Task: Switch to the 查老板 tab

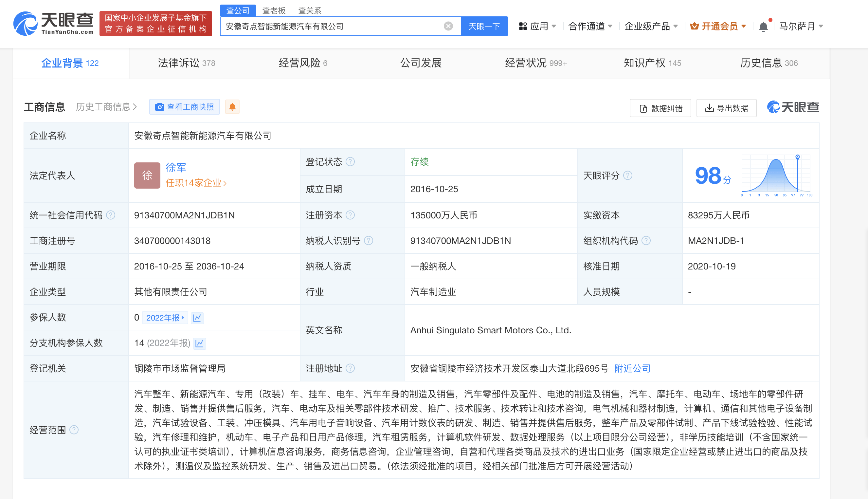Action: pyautogui.click(x=274, y=10)
